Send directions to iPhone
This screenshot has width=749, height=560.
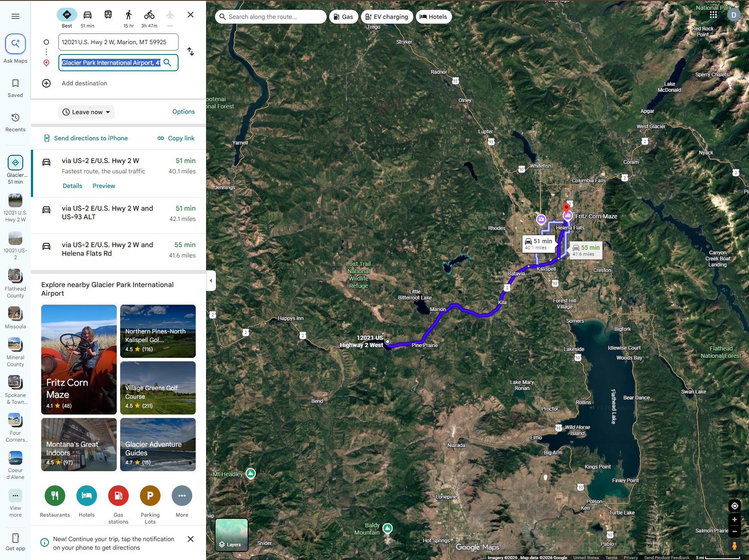(86, 138)
